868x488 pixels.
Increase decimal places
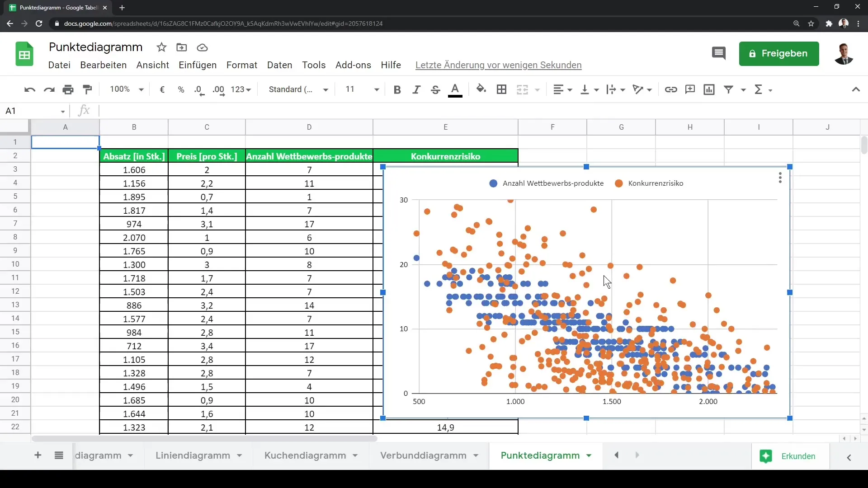click(x=219, y=89)
